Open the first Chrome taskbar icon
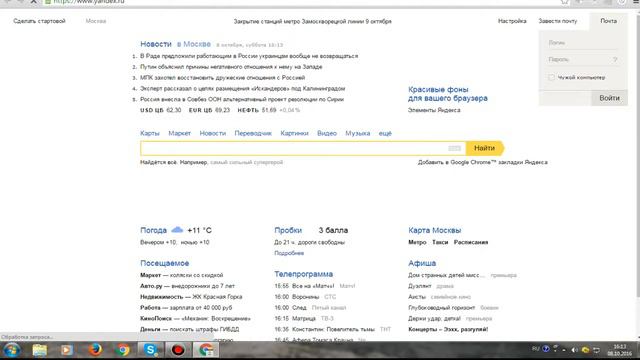Screen dimensions: 640x360 pyautogui.click(x=122, y=350)
